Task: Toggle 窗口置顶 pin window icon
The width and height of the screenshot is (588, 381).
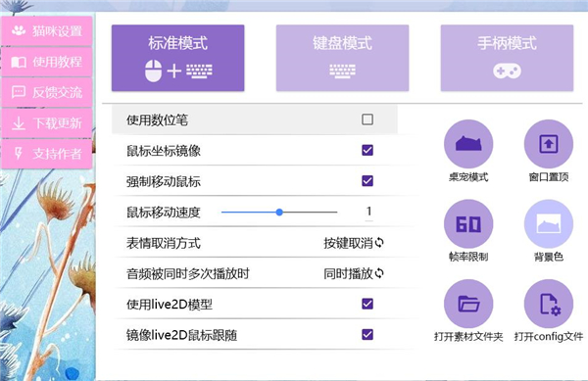Action: (548, 144)
